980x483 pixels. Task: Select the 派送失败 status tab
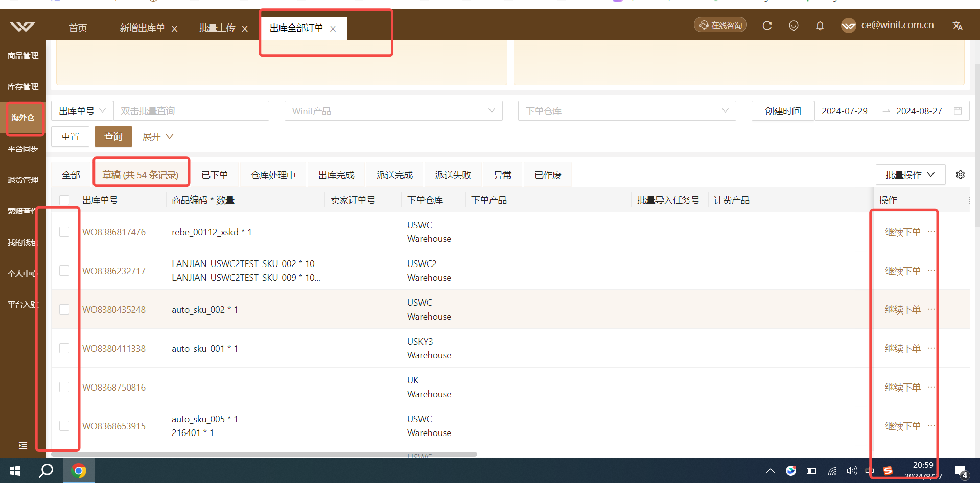coord(453,175)
